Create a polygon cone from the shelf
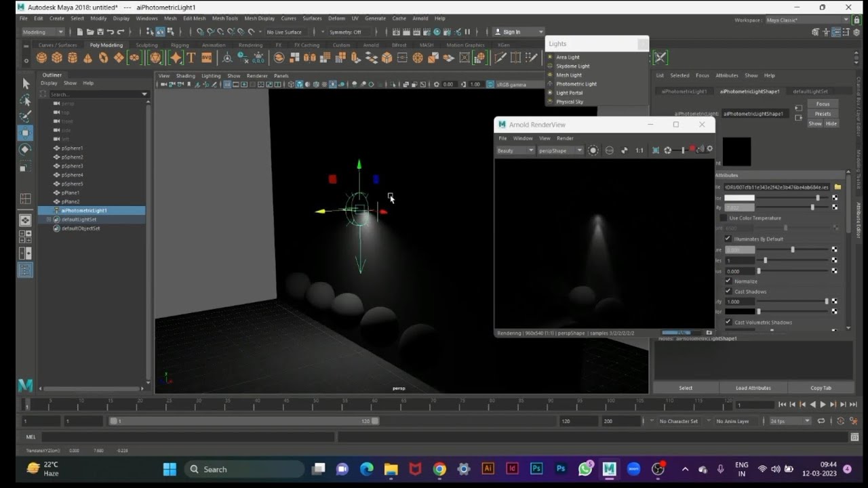Screen dimensions: 868x488 (87, 58)
